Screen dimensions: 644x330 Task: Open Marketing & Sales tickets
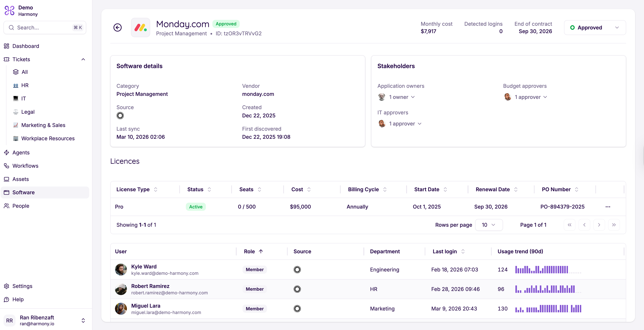coord(43,125)
